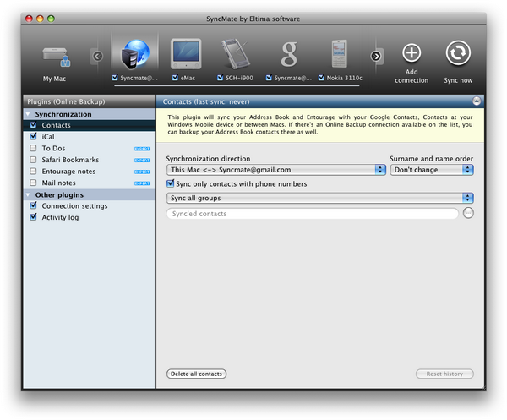The height and width of the screenshot is (420, 507).
Task: Collapse the Contacts panel with the up-arrow icon
Action: click(x=477, y=101)
